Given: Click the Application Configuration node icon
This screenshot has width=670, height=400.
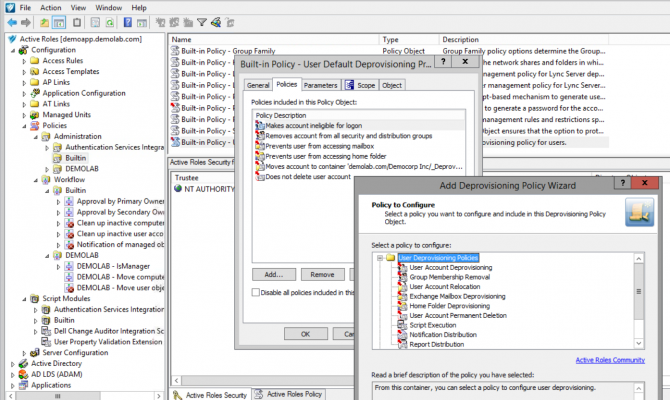Looking at the screenshot, I should pos(35,93).
